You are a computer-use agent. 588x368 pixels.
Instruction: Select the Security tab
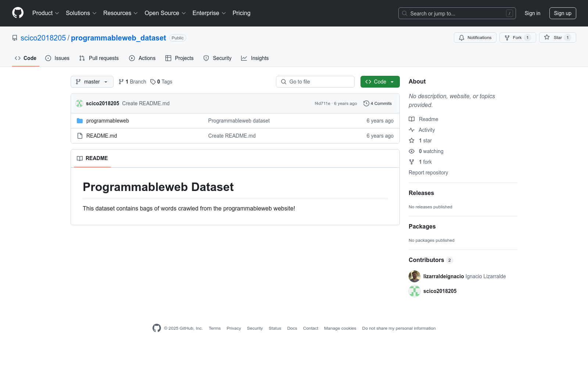[x=218, y=58]
